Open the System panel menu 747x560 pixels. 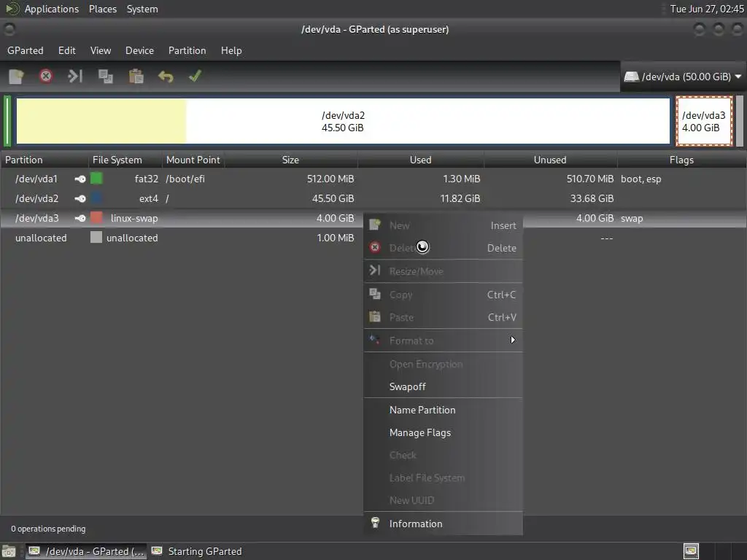point(142,9)
